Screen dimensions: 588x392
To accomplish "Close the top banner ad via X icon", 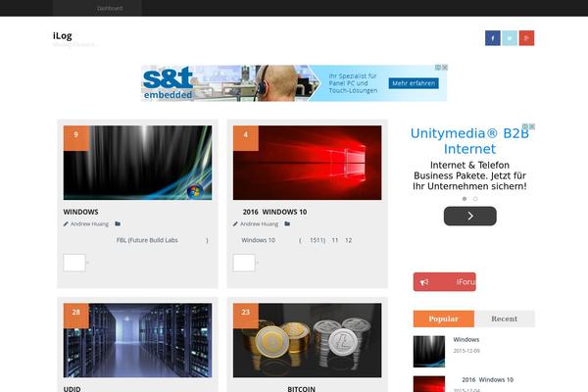I will [445, 68].
